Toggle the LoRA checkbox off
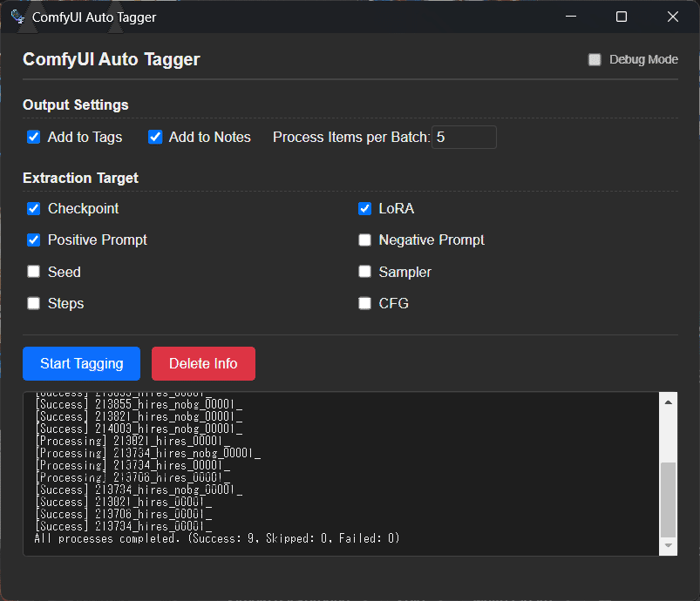This screenshot has width=700, height=601. coord(365,209)
